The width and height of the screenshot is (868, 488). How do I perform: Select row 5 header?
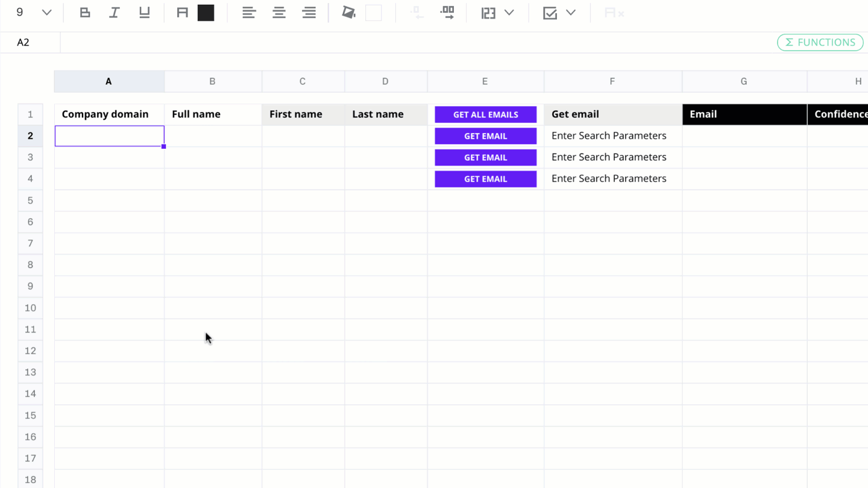30,200
